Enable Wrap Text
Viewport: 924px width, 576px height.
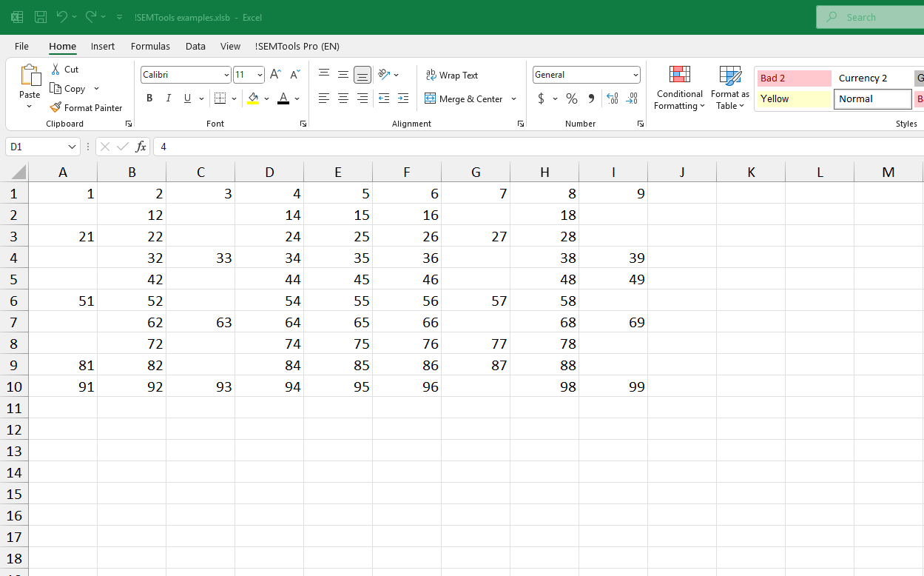coord(452,75)
